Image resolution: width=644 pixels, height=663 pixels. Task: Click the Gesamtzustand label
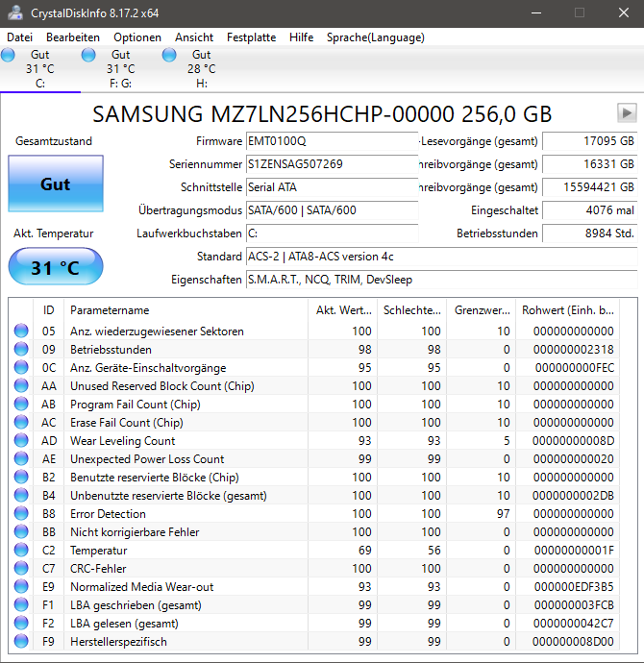(x=54, y=141)
